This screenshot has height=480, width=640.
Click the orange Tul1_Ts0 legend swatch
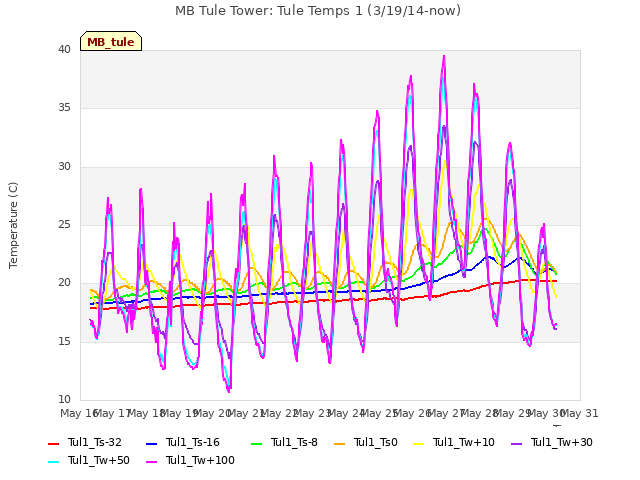pos(340,443)
